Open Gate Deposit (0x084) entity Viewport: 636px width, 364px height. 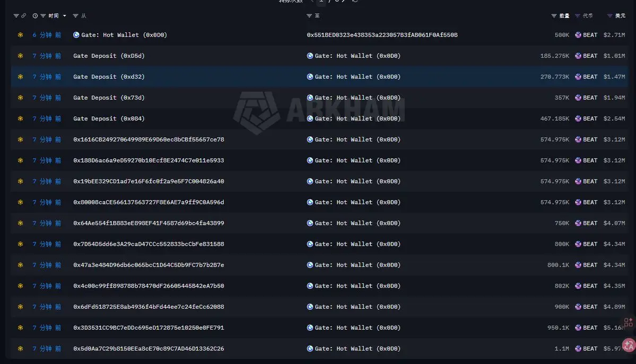pyautogui.click(x=109, y=119)
